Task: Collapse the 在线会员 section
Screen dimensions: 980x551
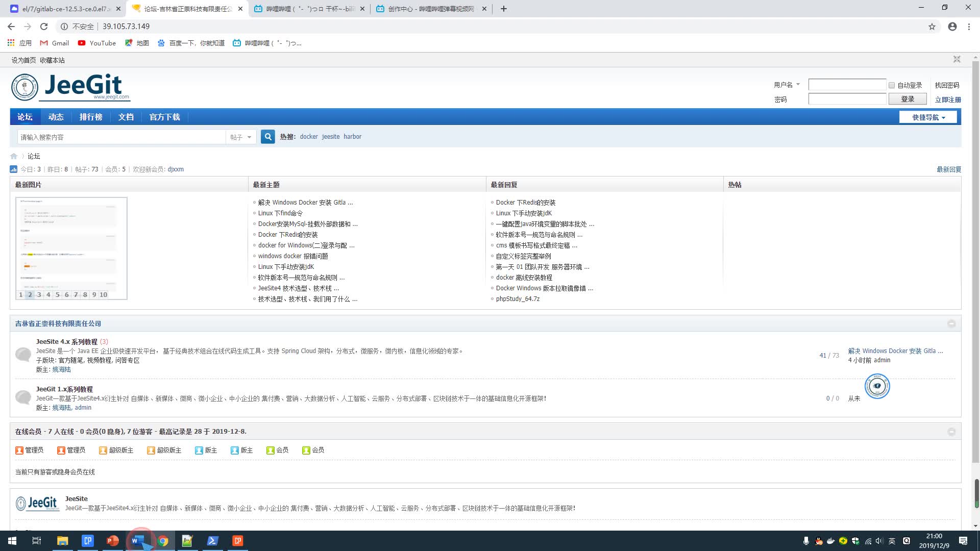Action: click(951, 431)
